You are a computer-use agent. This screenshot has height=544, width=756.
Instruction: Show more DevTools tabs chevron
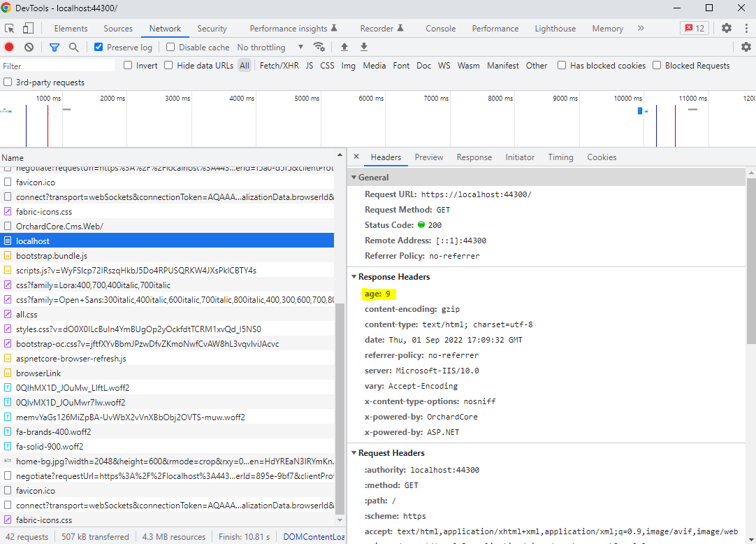click(641, 28)
